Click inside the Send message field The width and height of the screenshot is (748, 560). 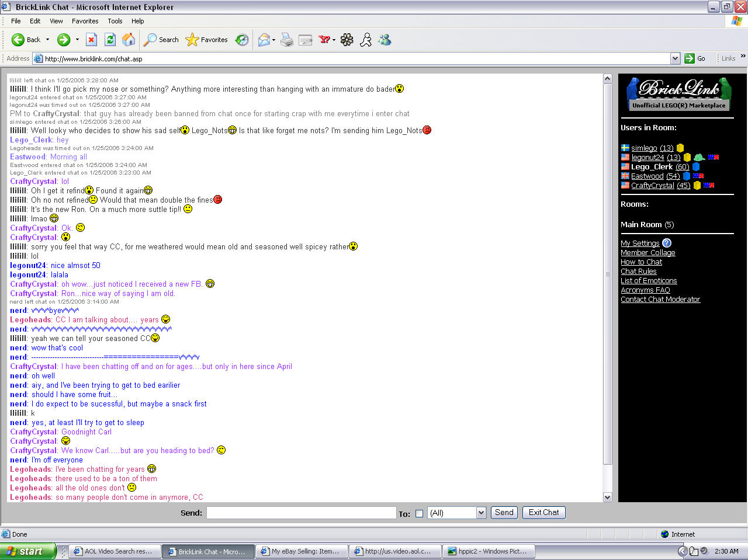[301, 513]
